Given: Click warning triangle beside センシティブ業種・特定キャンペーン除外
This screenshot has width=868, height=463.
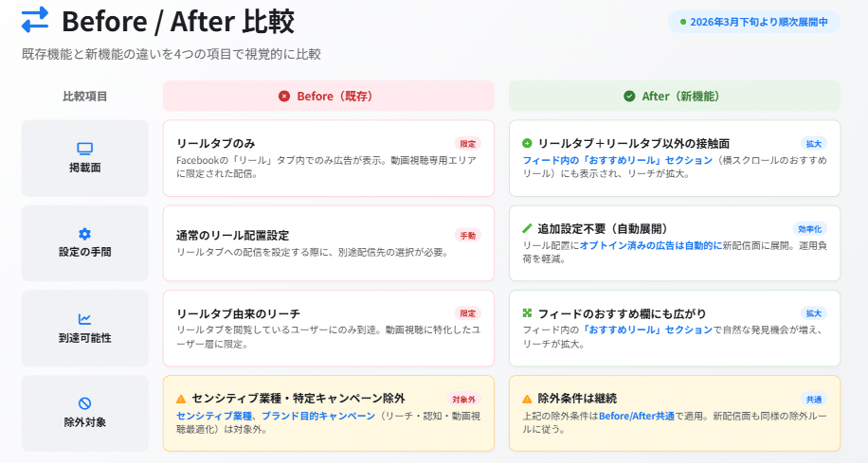Looking at the screenshot, I should pos(180,399).
